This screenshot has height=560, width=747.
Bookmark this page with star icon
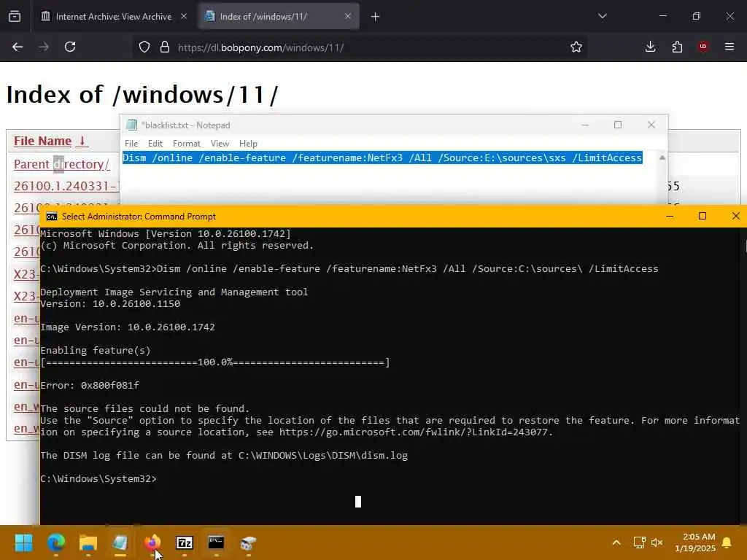point(576,47)
